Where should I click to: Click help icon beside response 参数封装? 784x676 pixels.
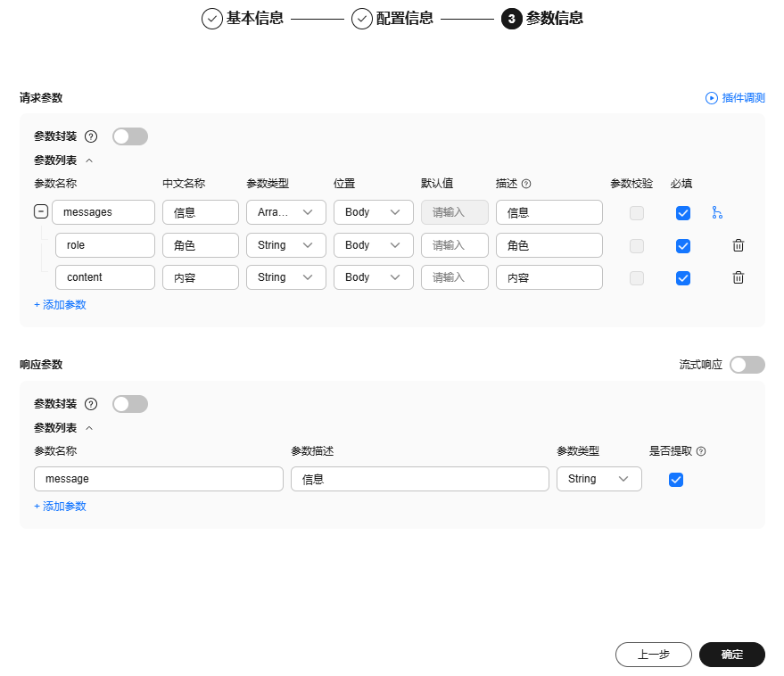91,404
